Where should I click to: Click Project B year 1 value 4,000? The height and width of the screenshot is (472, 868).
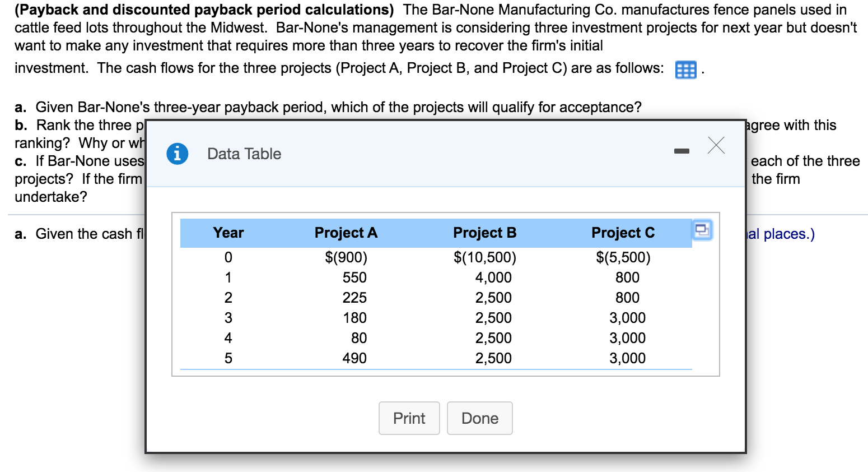[x=493, y=277]
